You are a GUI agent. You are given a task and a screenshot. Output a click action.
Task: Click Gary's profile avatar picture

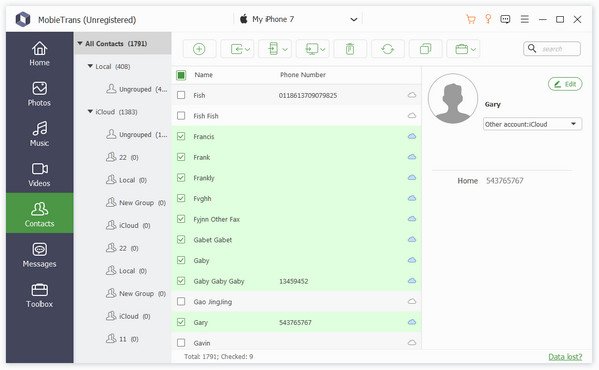coord(453,99)
